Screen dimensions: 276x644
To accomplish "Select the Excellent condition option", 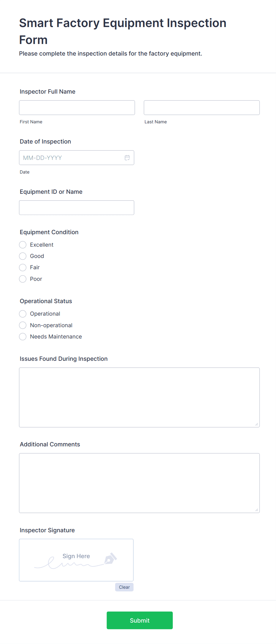I will pyautogui.click(x=23, y=245).
